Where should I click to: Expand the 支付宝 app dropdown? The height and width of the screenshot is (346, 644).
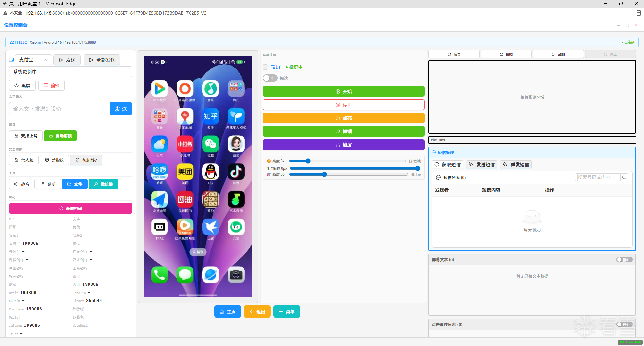pos(34,60)
